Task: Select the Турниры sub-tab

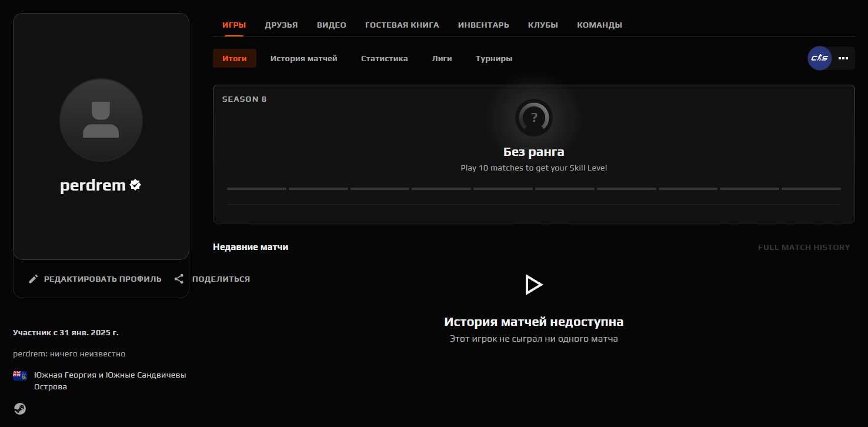Action: (x=494, y=58)
